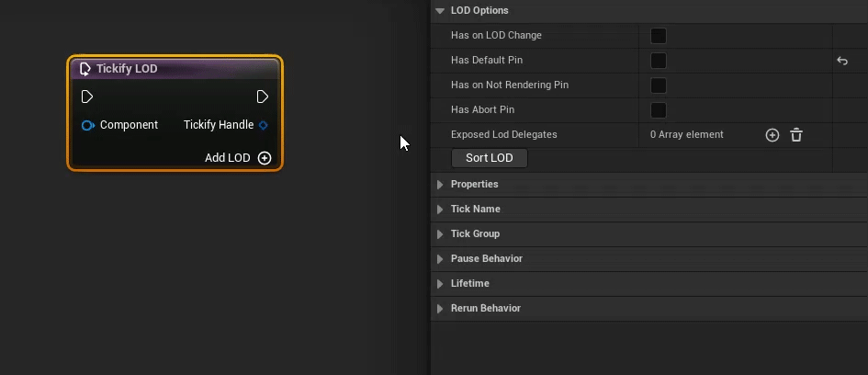Enable the Has Abort Pin checkbox
The height and width of the screenshot is (375, 868).
point(658,110)
